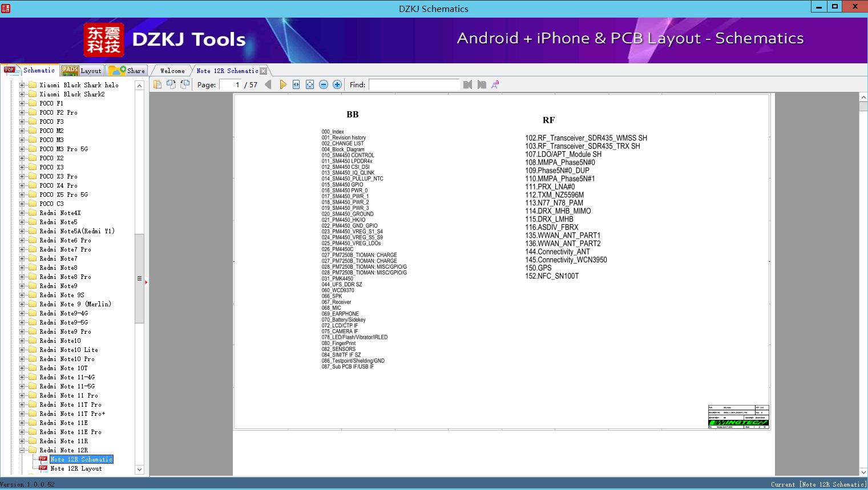Click the POCO F2 Pro folder icon
This screenshot has height=490, width=868.
point(33,112)
